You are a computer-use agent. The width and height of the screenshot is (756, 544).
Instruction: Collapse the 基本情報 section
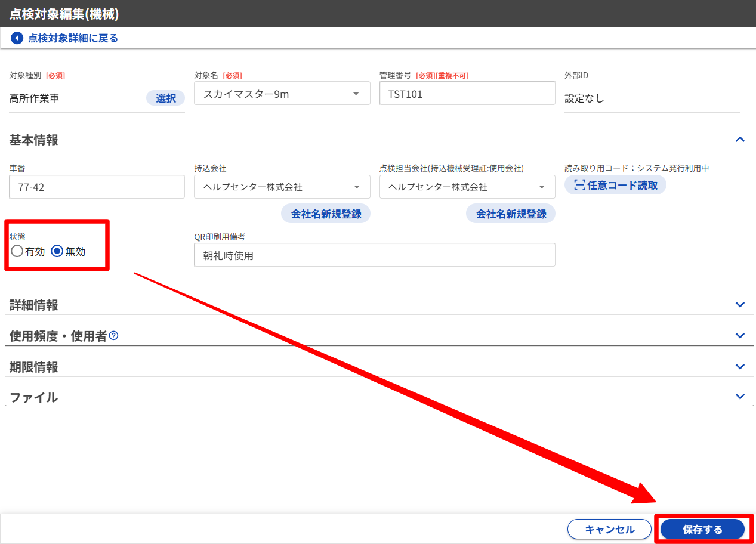pos(740,139)
